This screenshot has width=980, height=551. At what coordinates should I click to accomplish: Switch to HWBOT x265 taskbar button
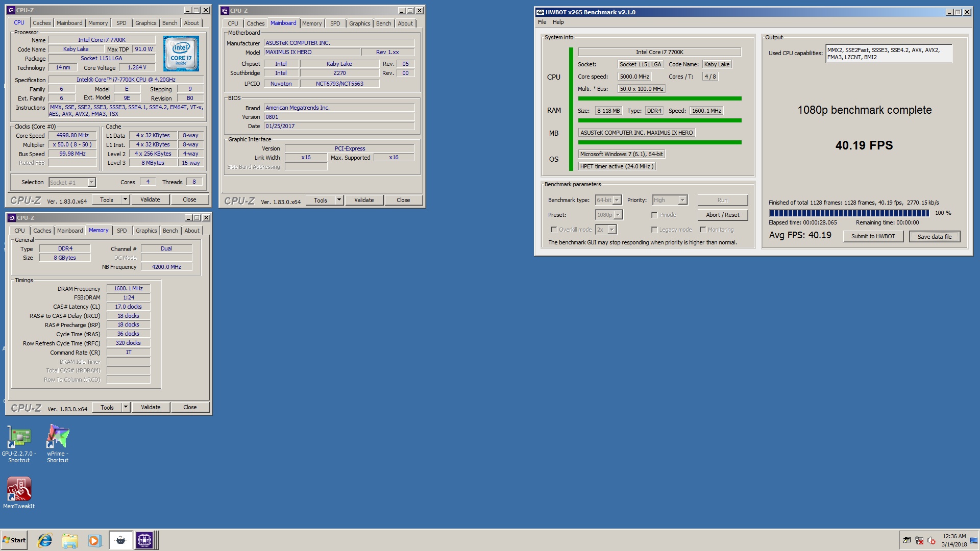(x=120, y=540)
